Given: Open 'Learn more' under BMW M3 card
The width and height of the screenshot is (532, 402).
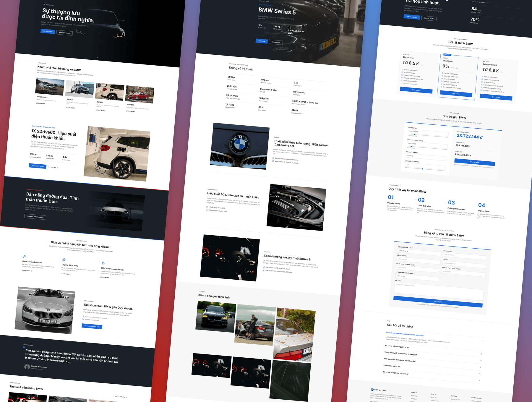Looking at the screenshot, I should point(131,111).
